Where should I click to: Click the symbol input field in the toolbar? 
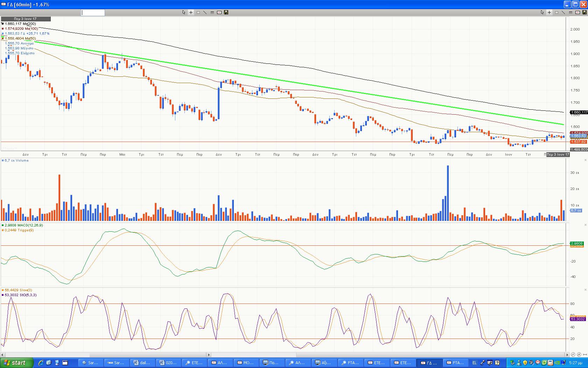point(93,13)
